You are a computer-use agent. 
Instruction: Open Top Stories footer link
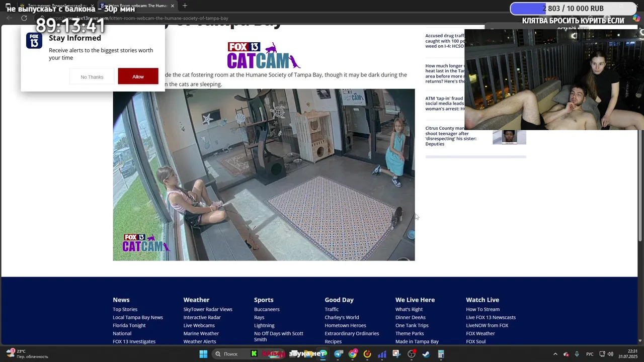pyautogui.click(x=125, y=309)
